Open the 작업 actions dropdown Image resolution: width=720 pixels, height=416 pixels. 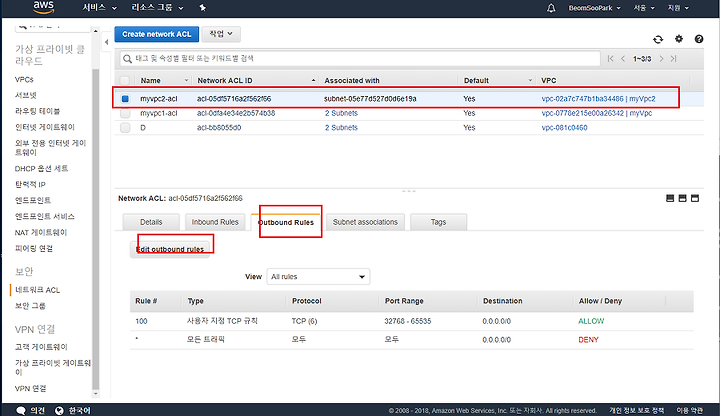point(221,34)
